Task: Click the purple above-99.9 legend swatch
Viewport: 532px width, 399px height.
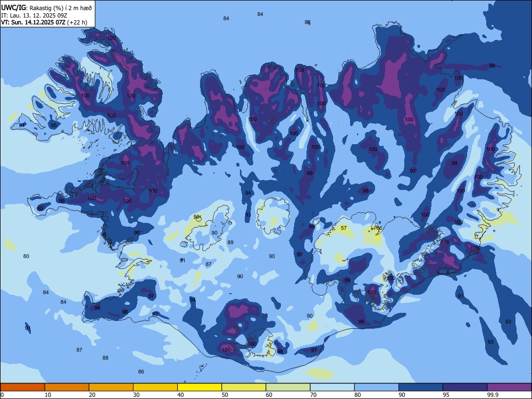Action: pyautogui.click(x=509, y=387)
